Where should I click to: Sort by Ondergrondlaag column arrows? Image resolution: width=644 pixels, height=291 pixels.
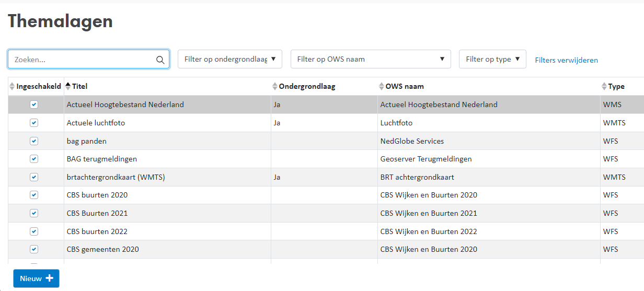pyautogui.click(x=275, y=86)
